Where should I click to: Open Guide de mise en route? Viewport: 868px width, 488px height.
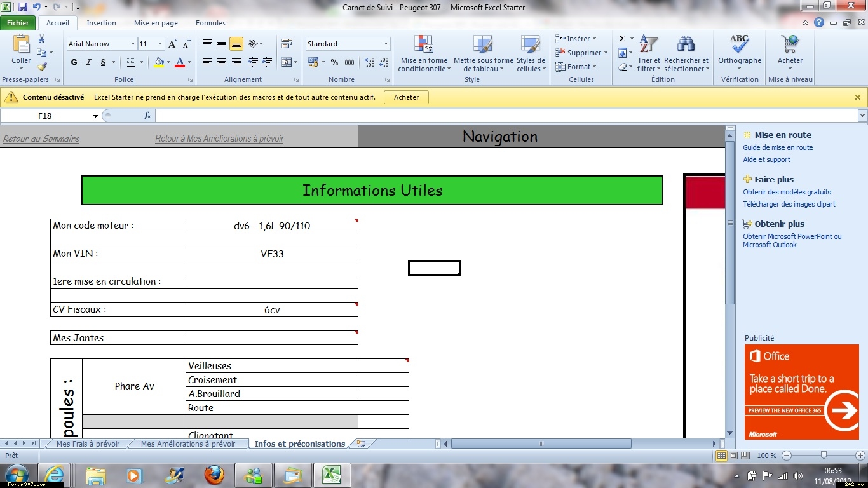[x=778, y=147]
